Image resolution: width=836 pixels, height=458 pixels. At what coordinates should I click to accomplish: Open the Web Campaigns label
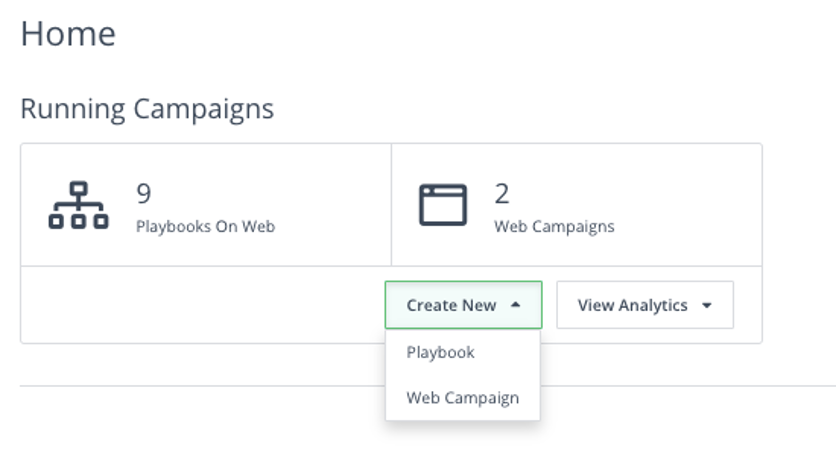point(554,227)
